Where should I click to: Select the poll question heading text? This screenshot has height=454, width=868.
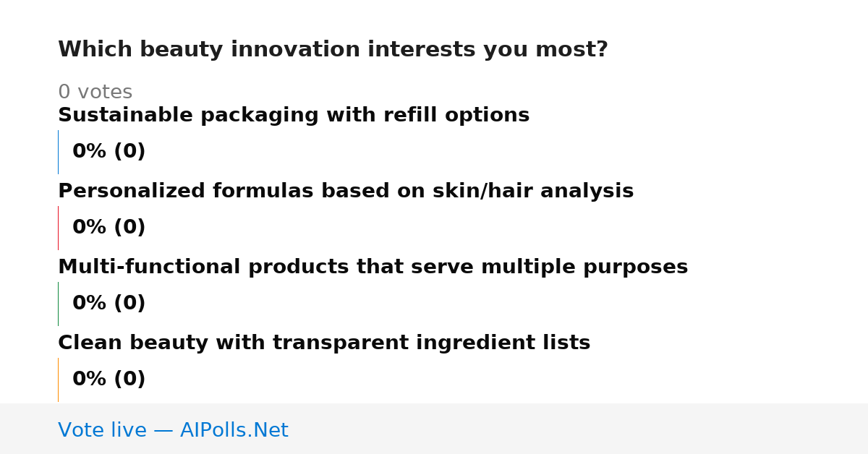(333, 50)
